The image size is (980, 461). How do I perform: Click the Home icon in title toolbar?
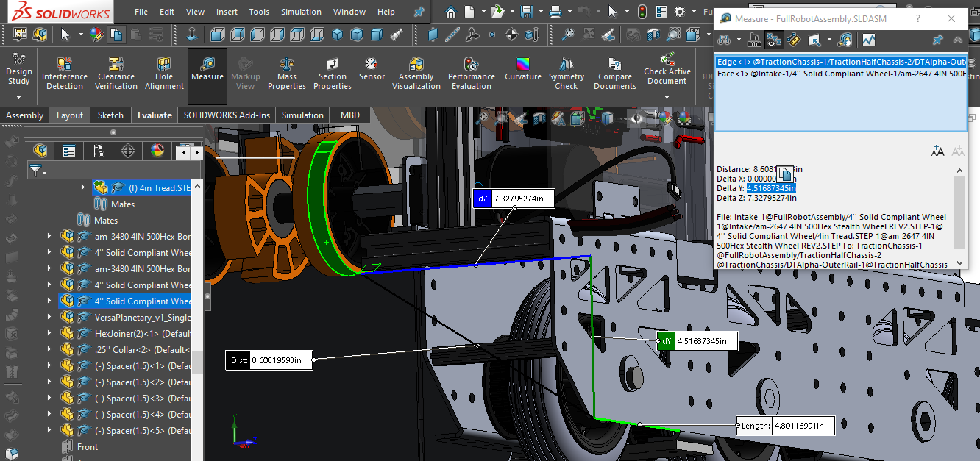[x=450, y=12]
